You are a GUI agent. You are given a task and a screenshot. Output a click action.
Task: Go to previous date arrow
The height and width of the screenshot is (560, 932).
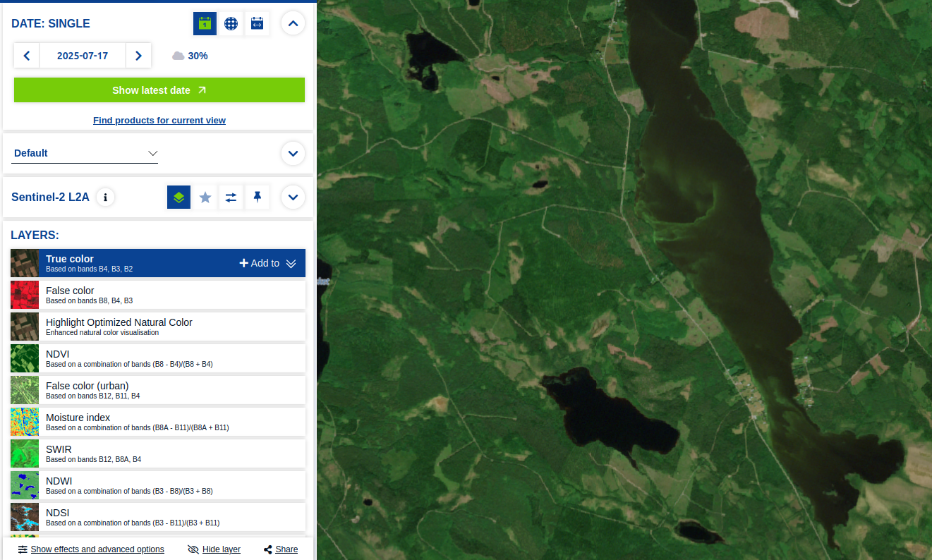click(27, 56)
